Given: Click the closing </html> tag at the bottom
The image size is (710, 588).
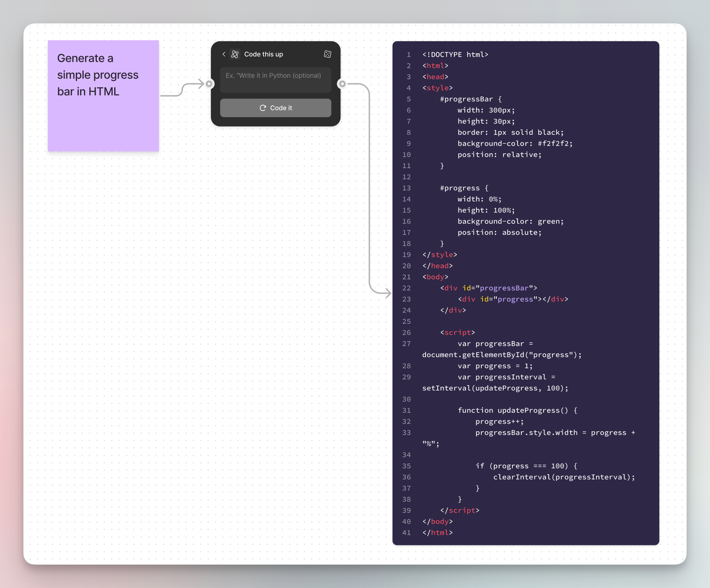Looking at the screenshot, I should point(437,532).
